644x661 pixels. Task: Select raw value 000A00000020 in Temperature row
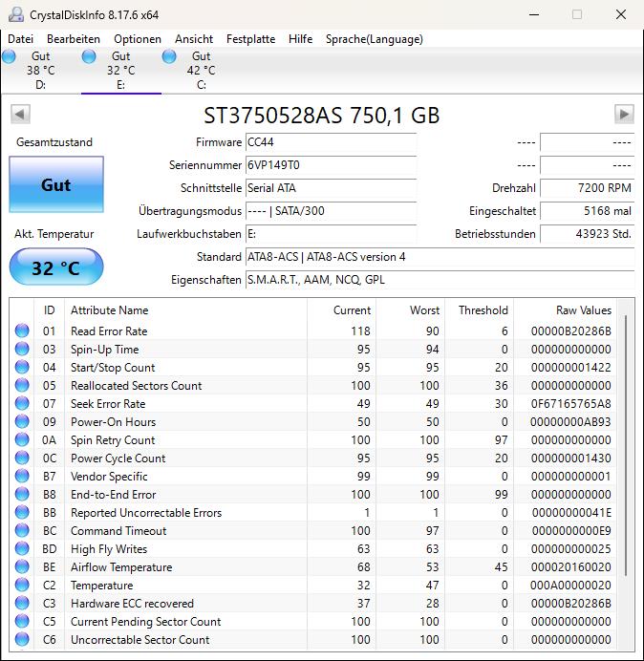click(x=570, y=586)
